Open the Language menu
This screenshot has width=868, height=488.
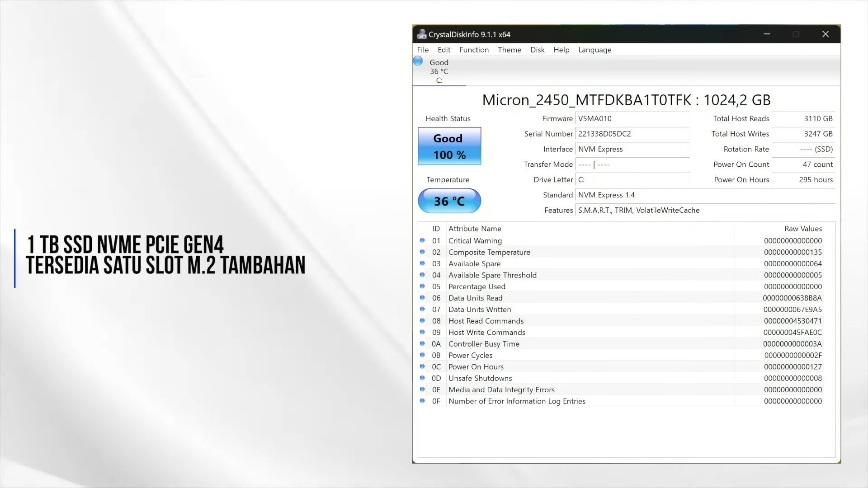594,50
